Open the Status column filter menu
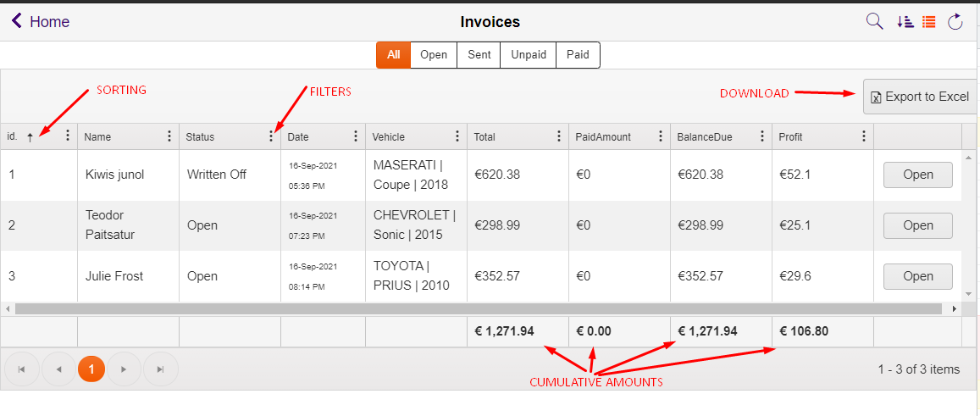 tap(271, 136)
